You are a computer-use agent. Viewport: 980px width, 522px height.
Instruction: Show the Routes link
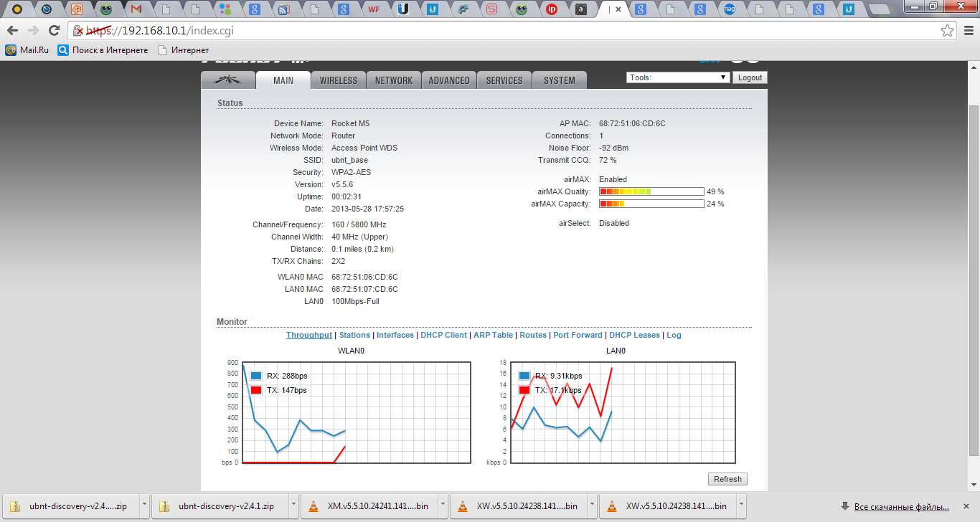[x=533, y=335]
